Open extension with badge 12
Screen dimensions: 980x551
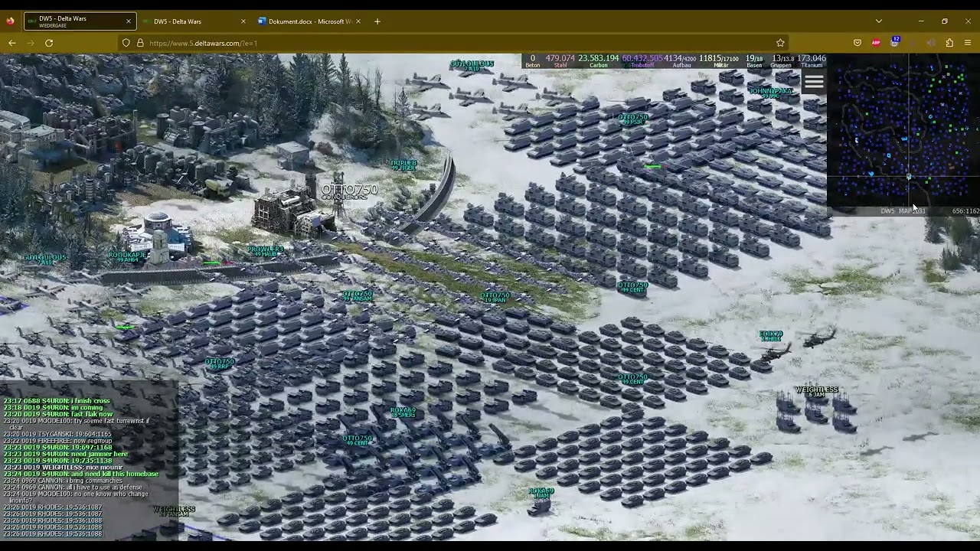(x=894, y=42)
